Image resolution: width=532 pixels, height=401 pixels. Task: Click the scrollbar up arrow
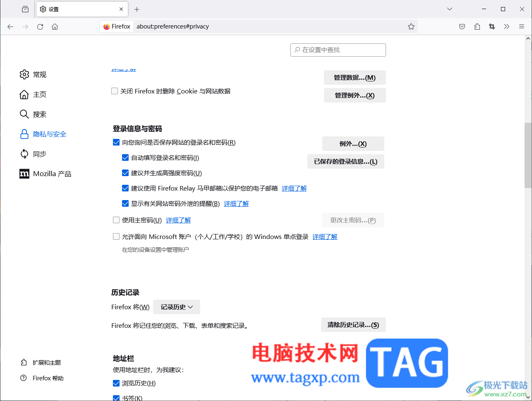[x=528, y=38]
